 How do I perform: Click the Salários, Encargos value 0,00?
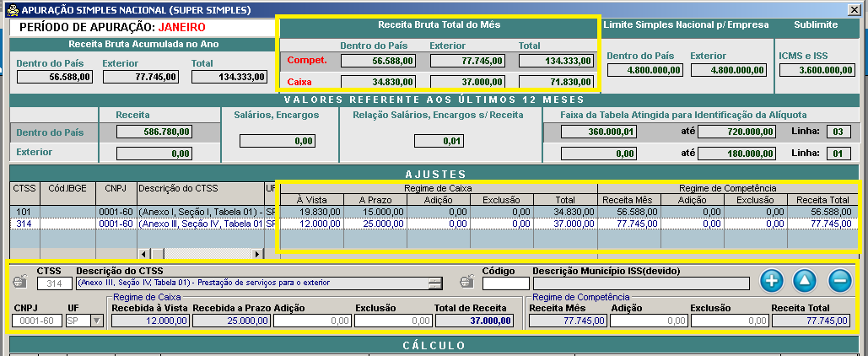[x=277, y=141]
